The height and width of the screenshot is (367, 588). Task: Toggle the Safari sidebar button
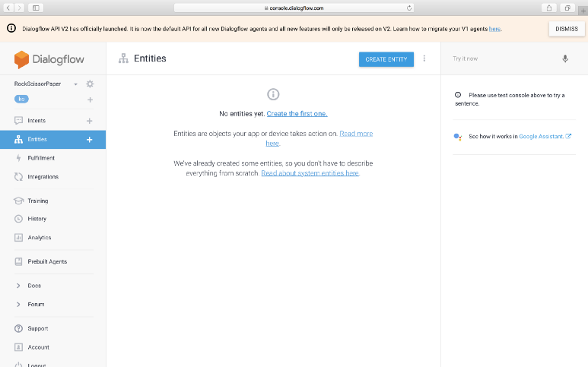pyautogui.click(x=36, y=8)
